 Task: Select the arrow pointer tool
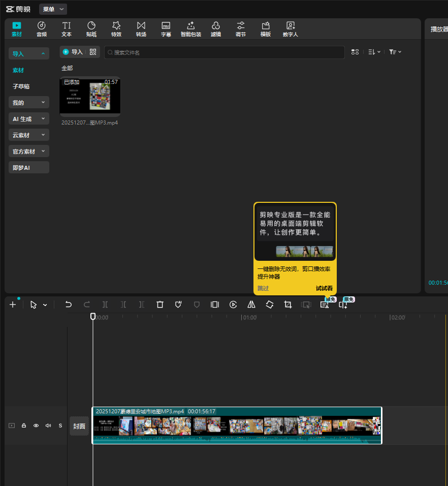coord(34,305)
